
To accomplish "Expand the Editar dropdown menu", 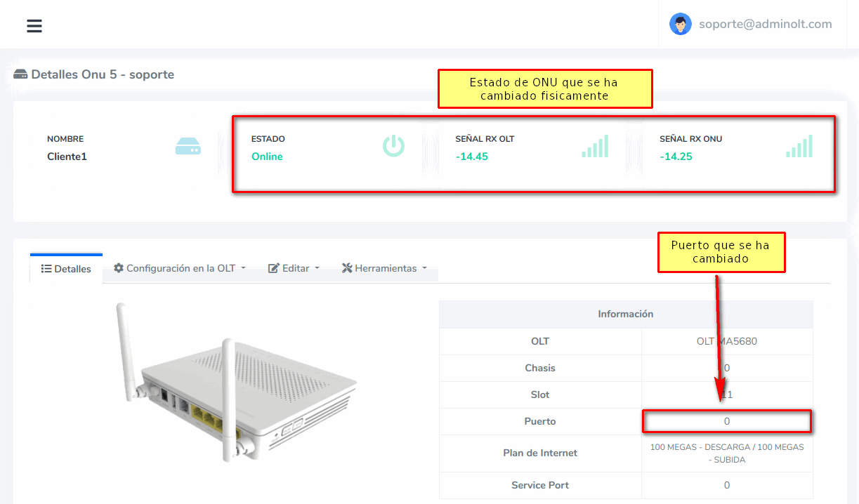I will [x=294, y=268].
